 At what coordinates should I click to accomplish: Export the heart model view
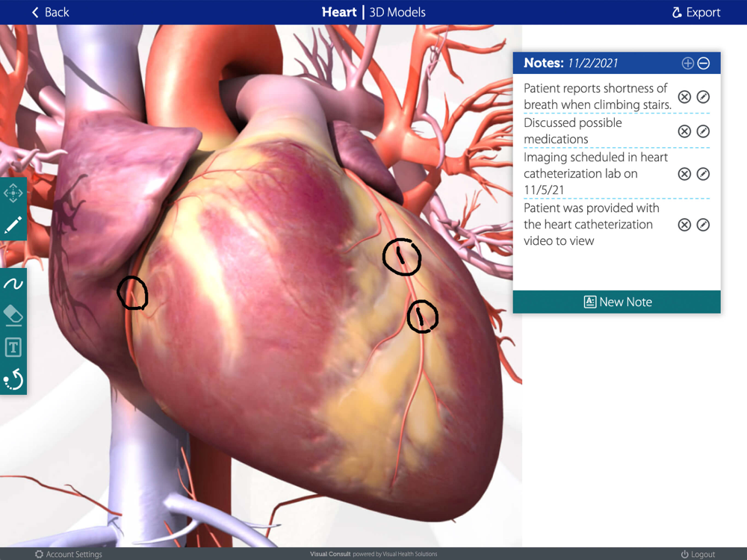(695, 13)
